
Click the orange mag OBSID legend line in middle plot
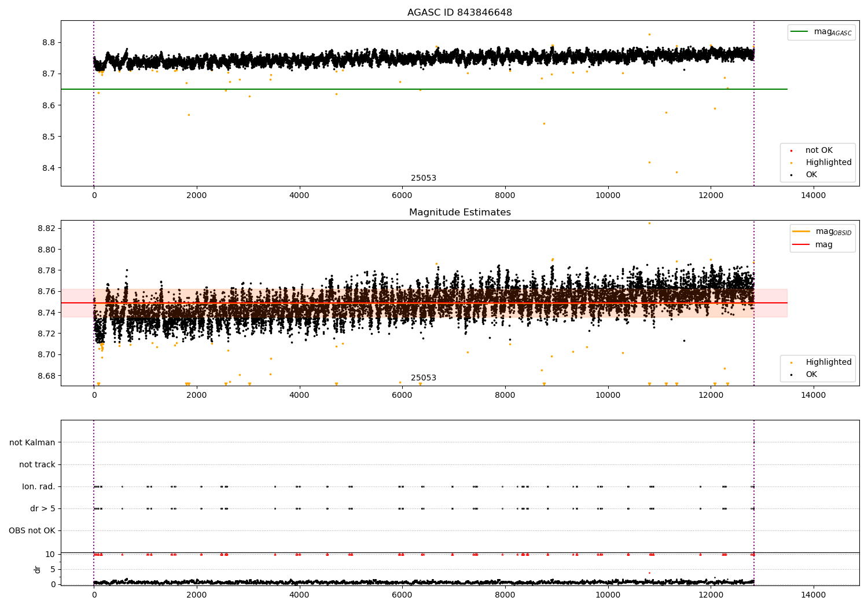click(801, 232)
